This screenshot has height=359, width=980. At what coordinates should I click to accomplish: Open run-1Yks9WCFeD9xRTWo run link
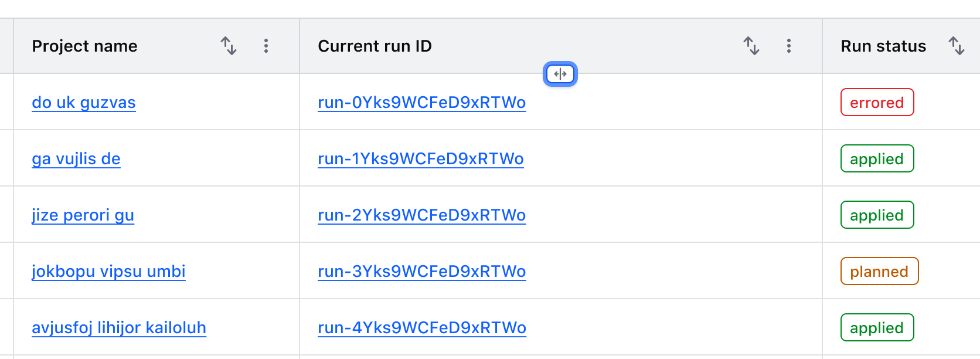click(x=420, y=159)
